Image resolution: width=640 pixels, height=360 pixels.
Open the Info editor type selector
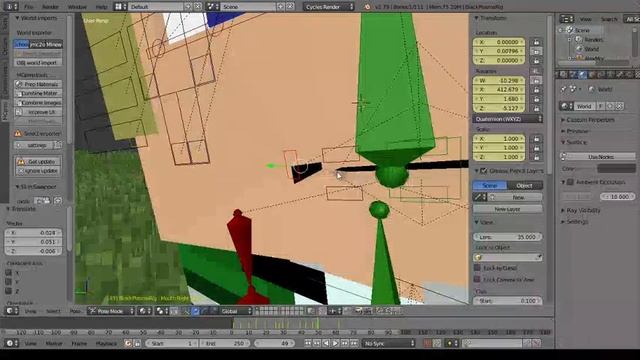[10, 7]
